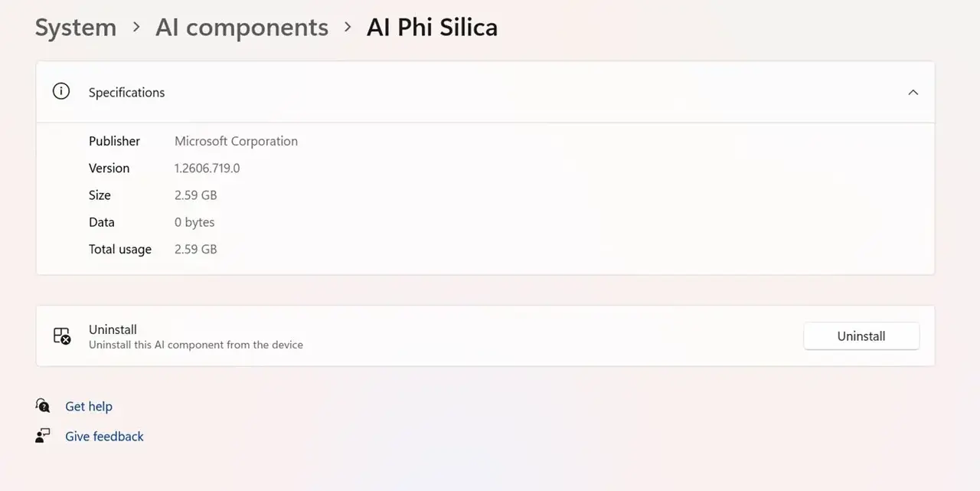This screenshot has width=980, height=491.
Task: Go back to the System breadcrumb
Action: coord(76,28)
